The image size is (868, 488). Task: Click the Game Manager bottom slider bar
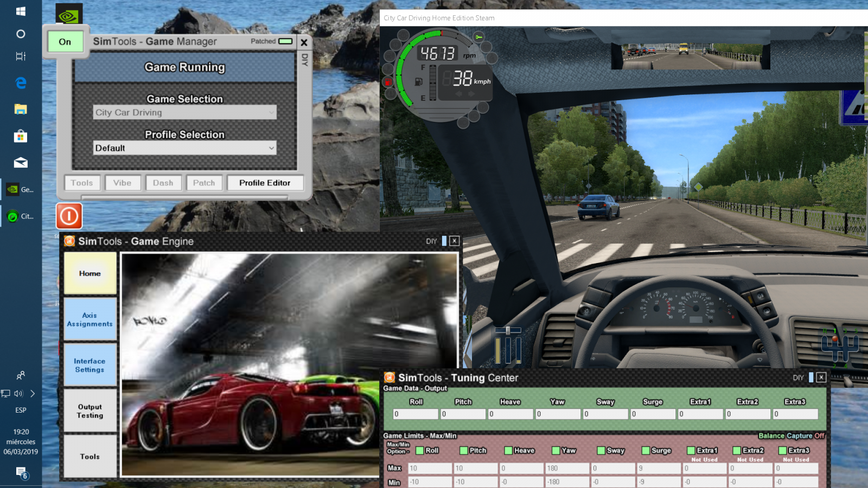point(184,197)
